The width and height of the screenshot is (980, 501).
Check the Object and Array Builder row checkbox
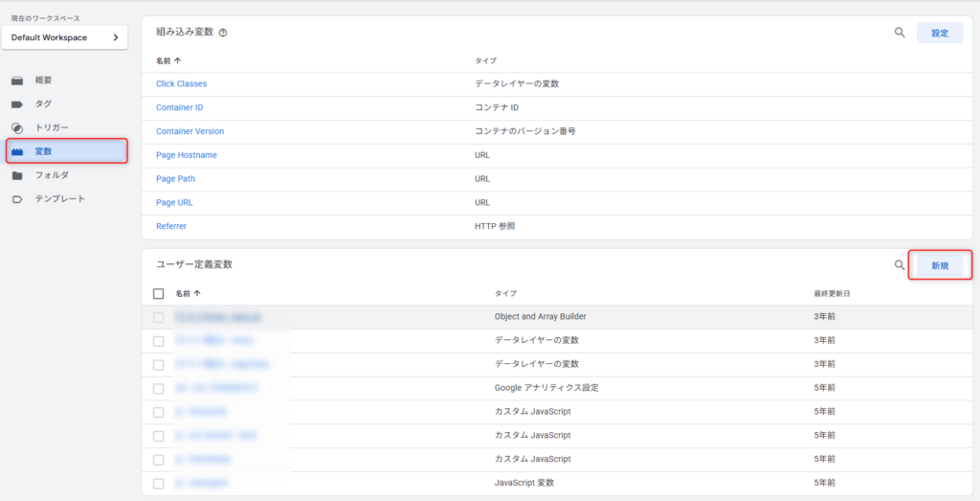(x=159, y=316)
